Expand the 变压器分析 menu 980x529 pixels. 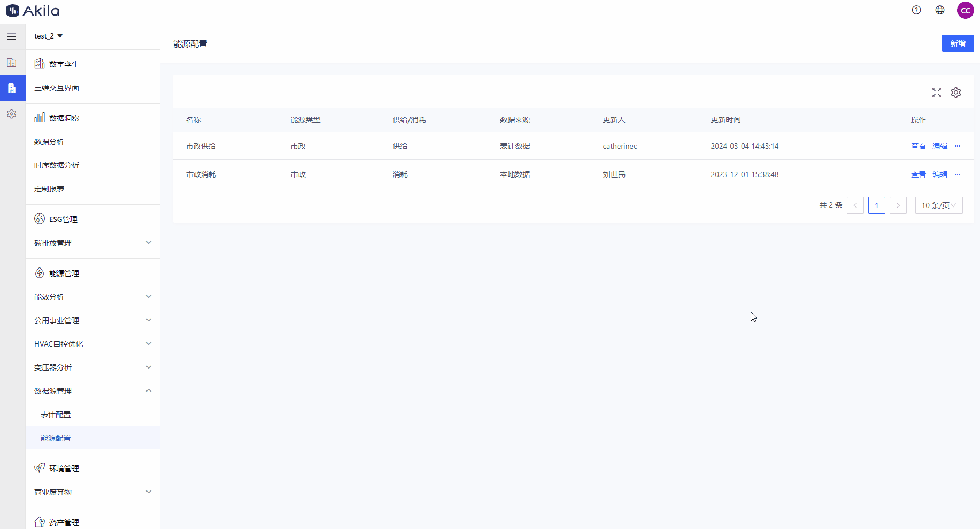[x=92, y=367]
